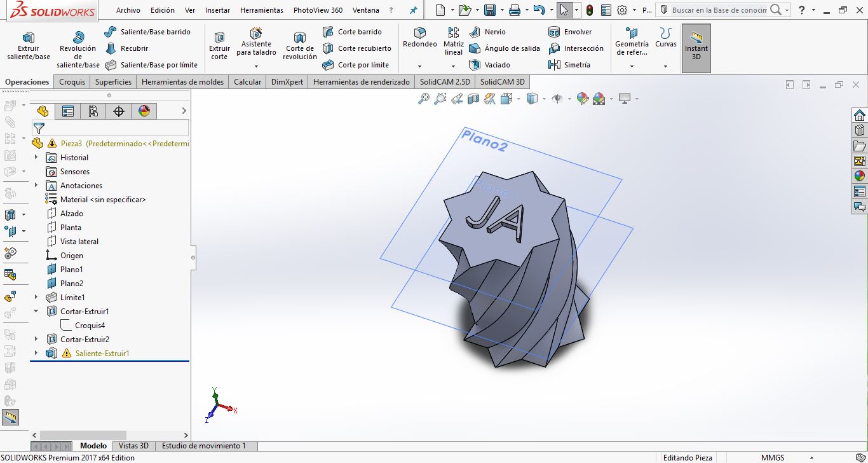This screenshot has height=463, width=868.
Task: Click the rebuild traffic light icon
Action: (x=590, y=10)
